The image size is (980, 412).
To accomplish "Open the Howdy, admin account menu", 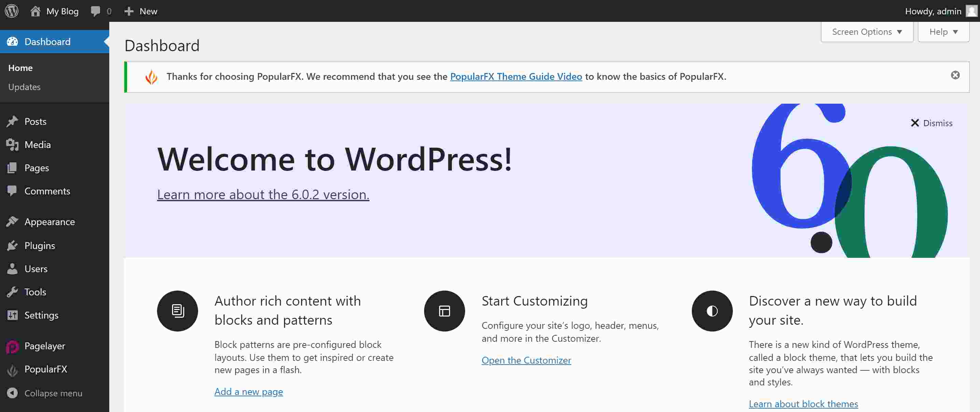I will [x=941, y=11].
